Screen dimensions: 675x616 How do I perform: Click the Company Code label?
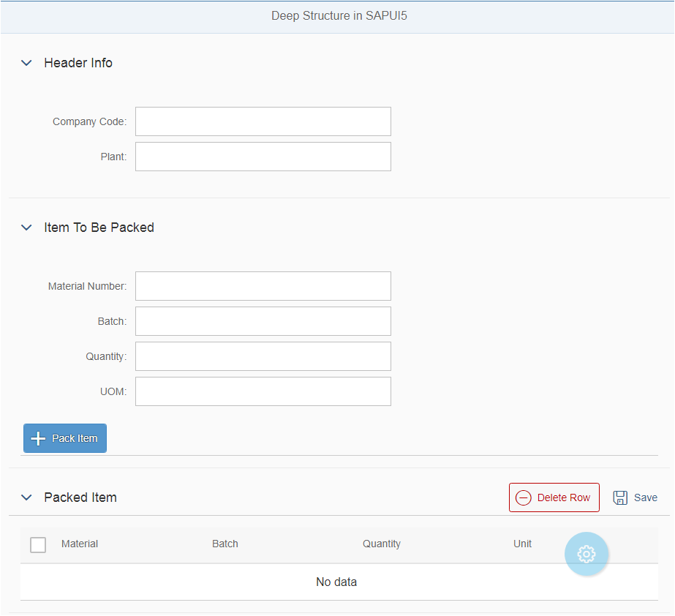89,121
